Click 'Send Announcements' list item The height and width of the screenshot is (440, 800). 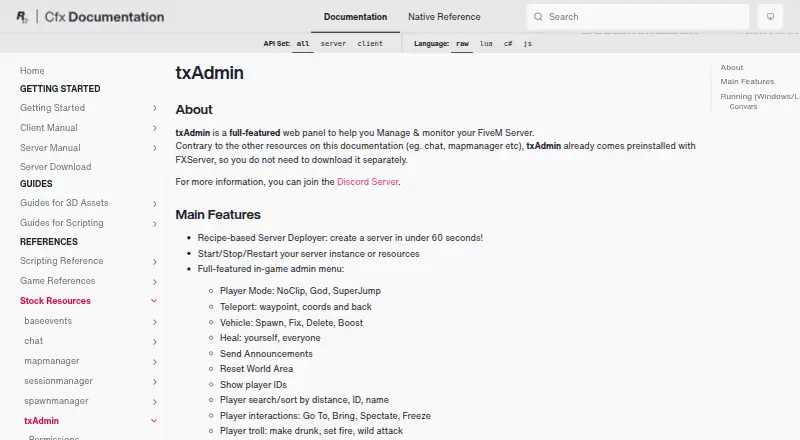click(266, 354)
